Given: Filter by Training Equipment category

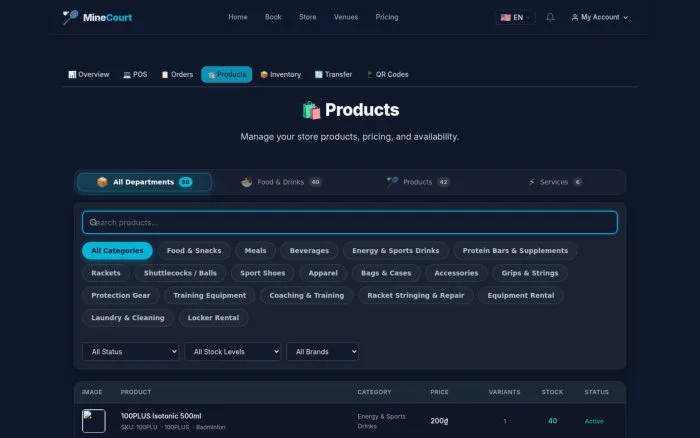Looking at the screenshot, I should (x=210, y=296).
